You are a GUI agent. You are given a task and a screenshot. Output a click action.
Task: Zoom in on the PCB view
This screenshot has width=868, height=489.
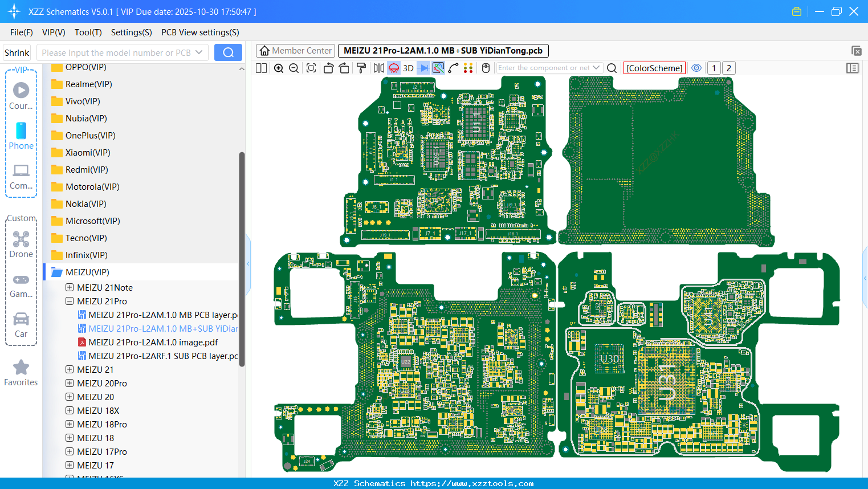click(279, 68)
